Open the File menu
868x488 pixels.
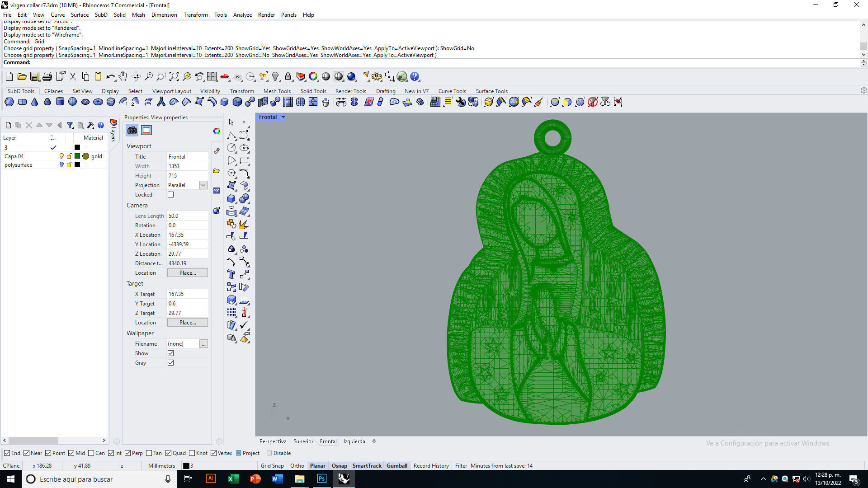tap(7, 15)
